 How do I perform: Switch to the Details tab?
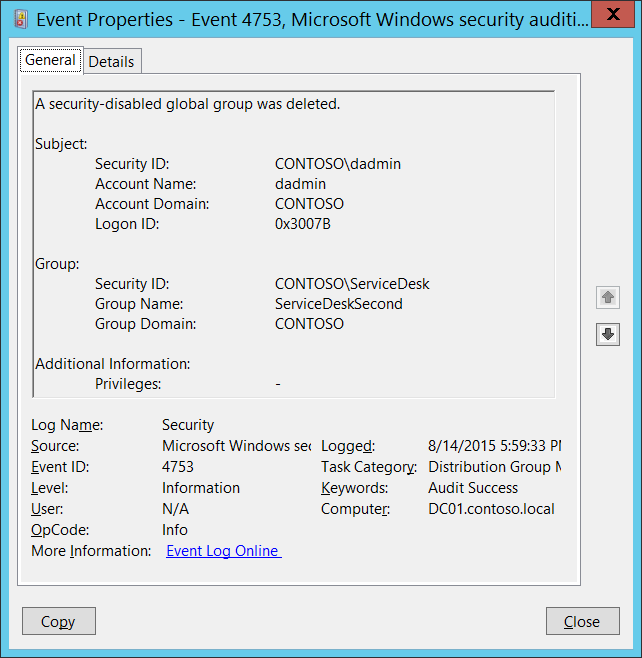pyautogui.click(x=111, y=61)
